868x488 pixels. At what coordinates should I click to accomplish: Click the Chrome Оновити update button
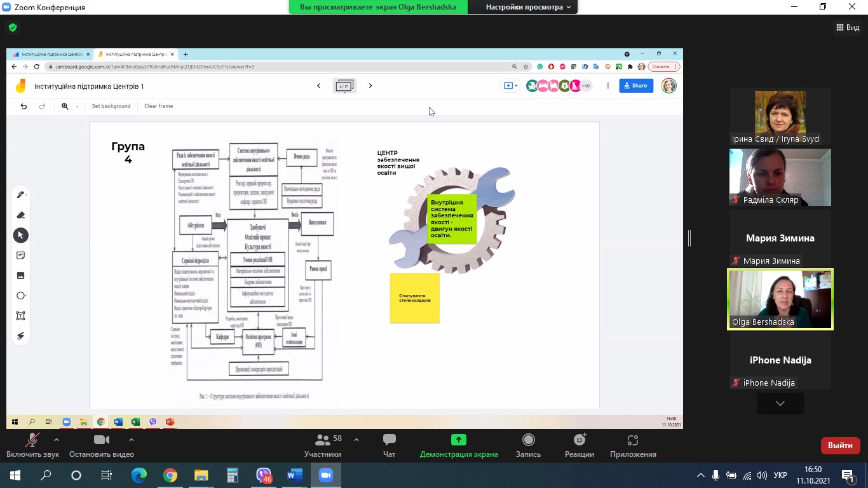[x=663, y=67]
